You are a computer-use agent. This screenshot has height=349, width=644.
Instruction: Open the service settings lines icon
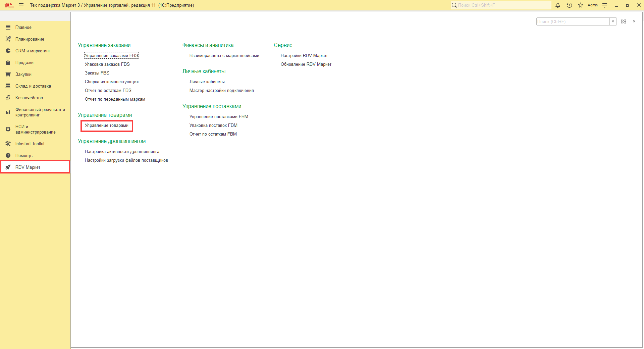pos(605,5)
